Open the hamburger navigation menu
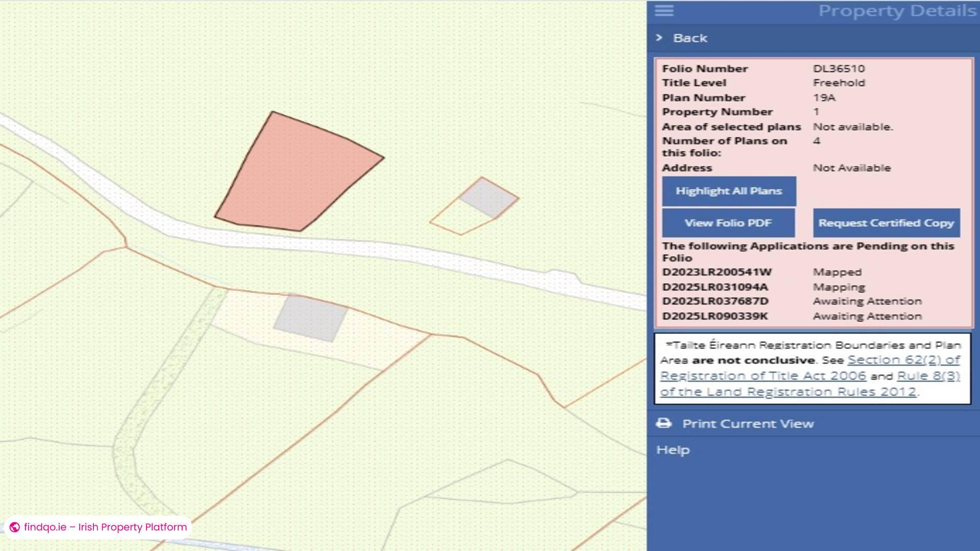 tap(664, 11)
